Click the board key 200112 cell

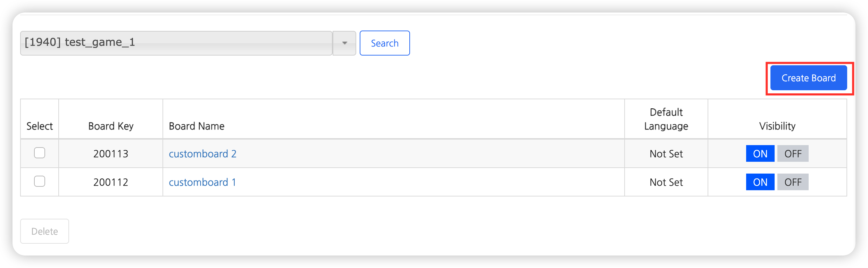click(111, 182)
